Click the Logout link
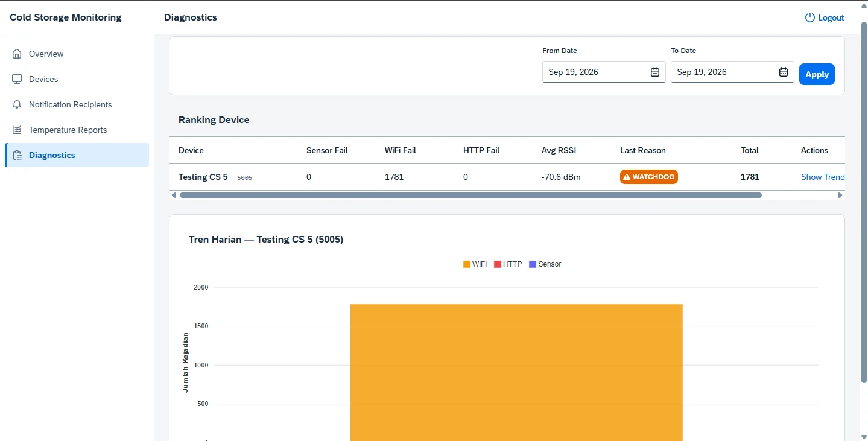 coord(825,17)
